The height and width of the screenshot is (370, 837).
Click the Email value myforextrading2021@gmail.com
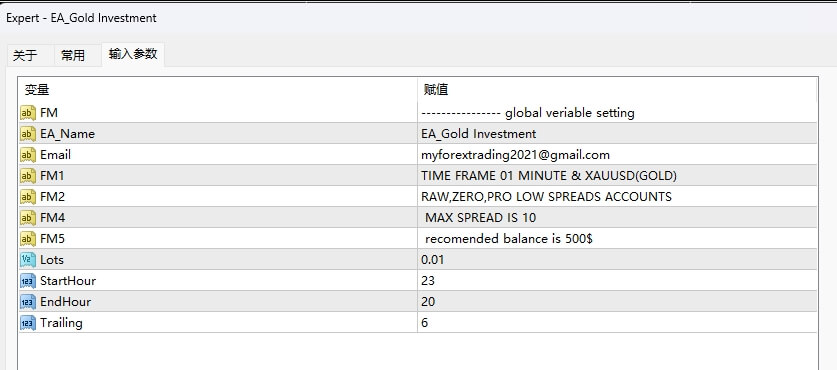click(x=515, y=155)
